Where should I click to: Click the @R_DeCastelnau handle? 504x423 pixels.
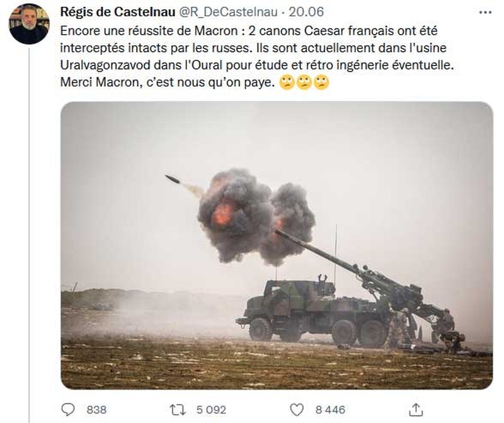tap(220, 12)
